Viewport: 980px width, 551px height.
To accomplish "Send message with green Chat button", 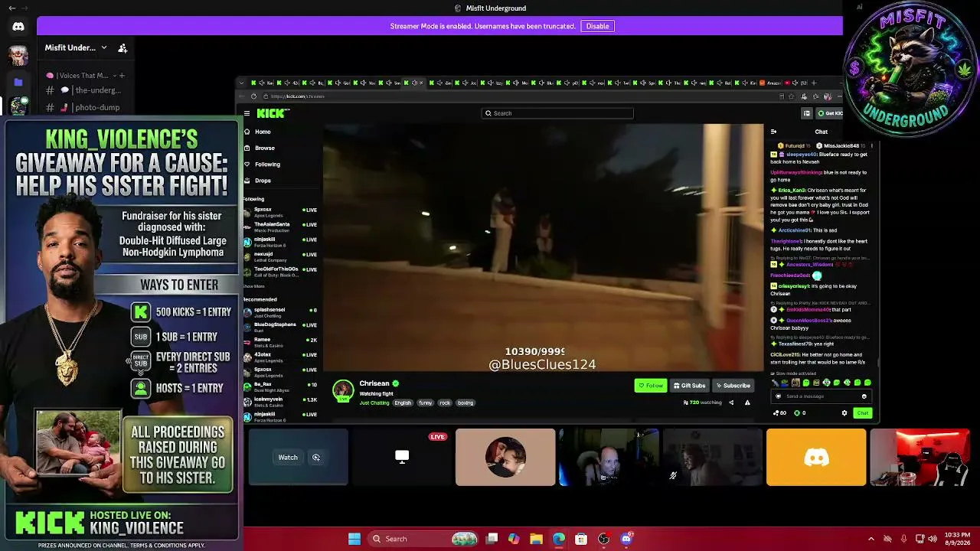I will click(x=863, y=413).
